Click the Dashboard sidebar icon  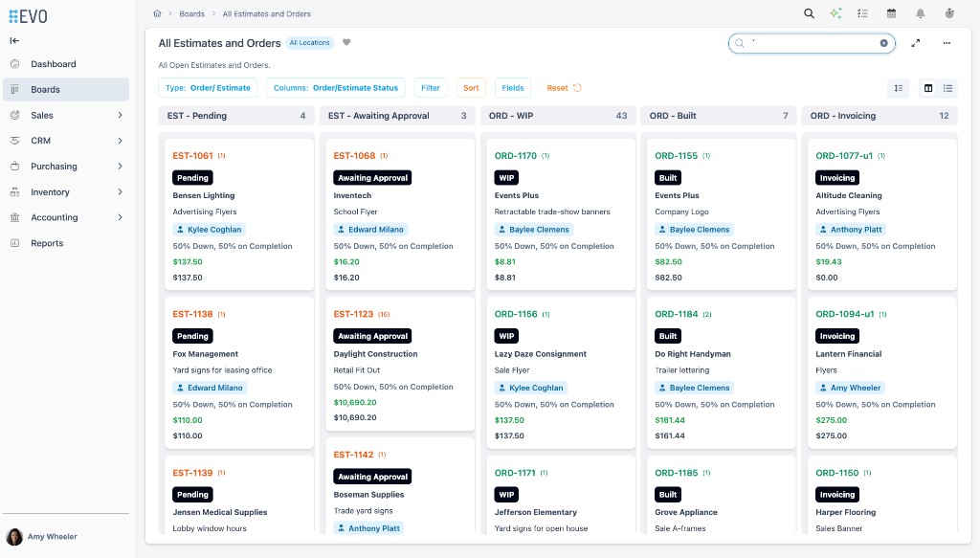click(15, 64)
